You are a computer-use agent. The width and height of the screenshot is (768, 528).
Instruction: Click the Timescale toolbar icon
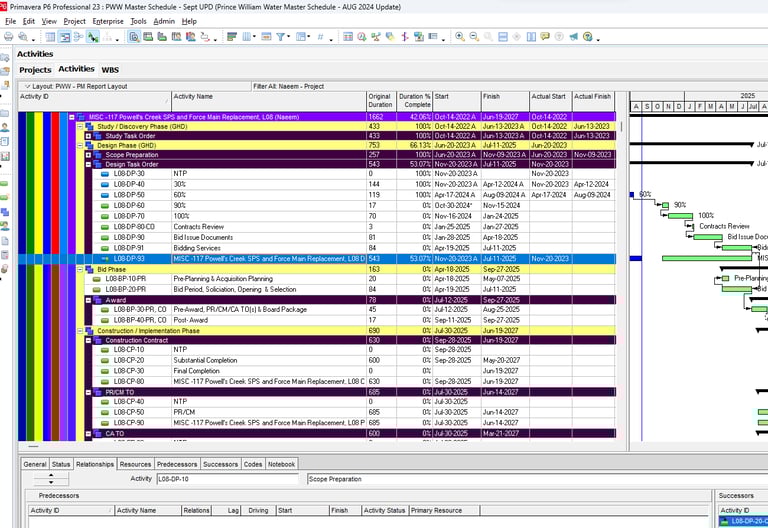pyautogui.click(x=266, y=37)
